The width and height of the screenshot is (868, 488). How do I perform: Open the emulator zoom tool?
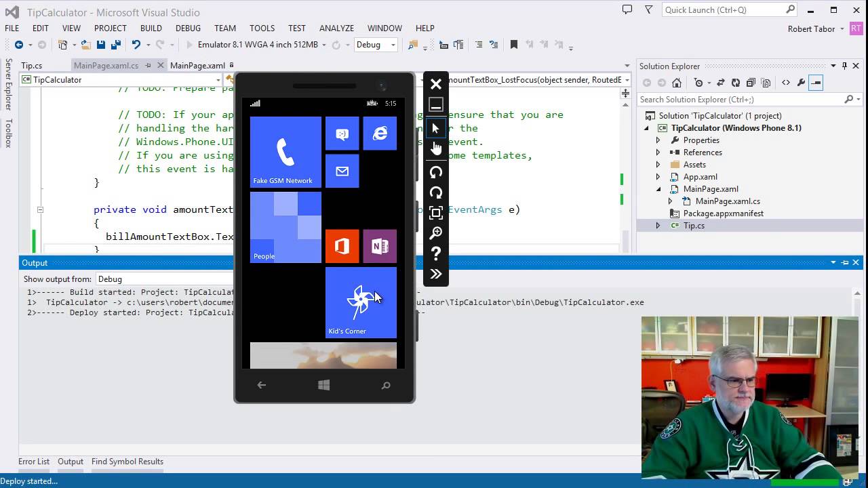436,233
